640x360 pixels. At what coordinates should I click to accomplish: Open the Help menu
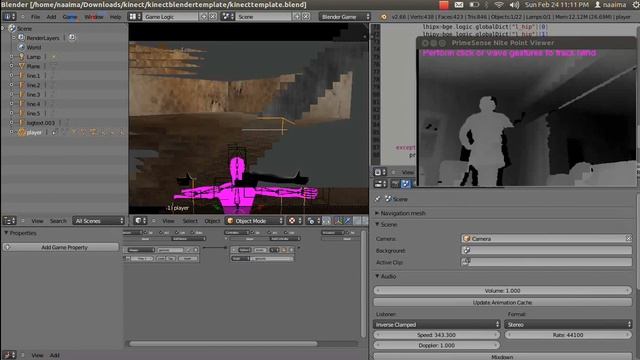pos(116,17)
